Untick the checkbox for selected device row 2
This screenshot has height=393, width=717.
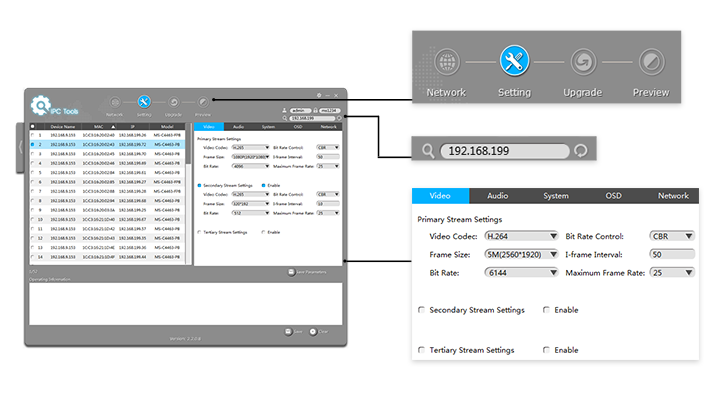pyautogui.click(x=32, y=144)
